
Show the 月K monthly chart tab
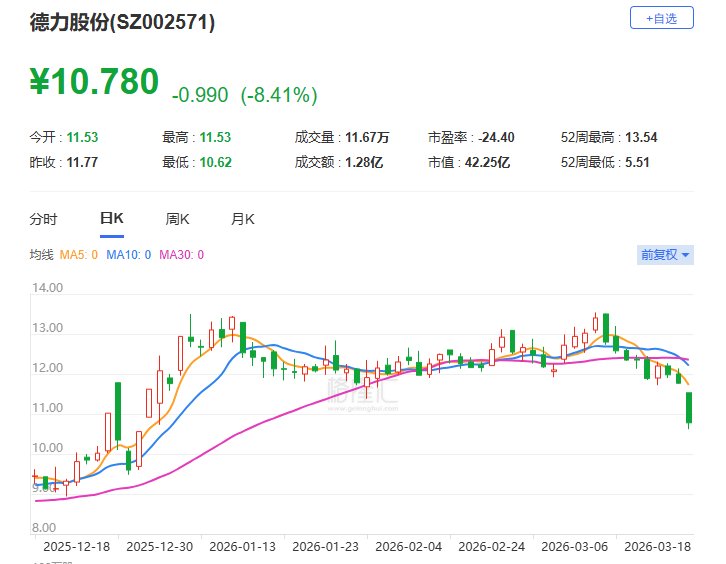pos(242,219)
